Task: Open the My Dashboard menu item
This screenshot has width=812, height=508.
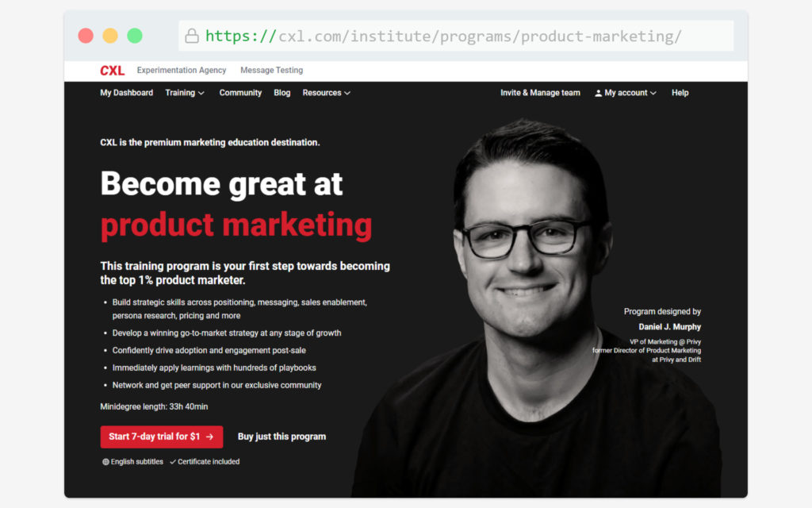Action: 126,93
